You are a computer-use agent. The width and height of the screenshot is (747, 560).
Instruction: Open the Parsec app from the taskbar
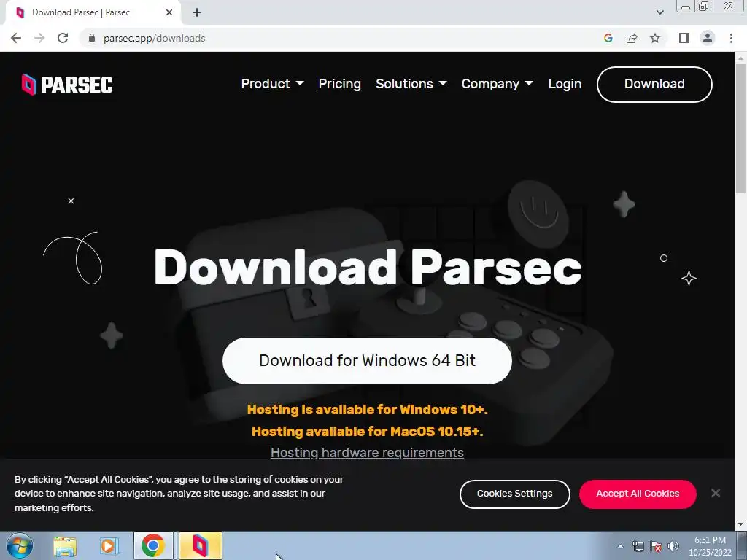pos(201,545)
